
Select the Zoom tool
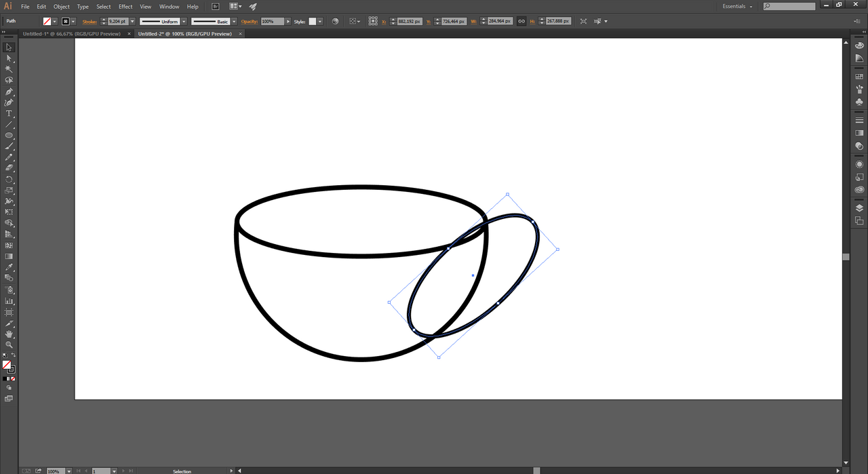coord(9,344)
